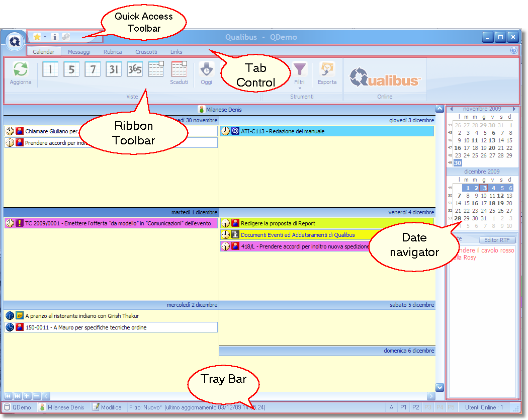Click the Esporta export icon

(327, 69)
